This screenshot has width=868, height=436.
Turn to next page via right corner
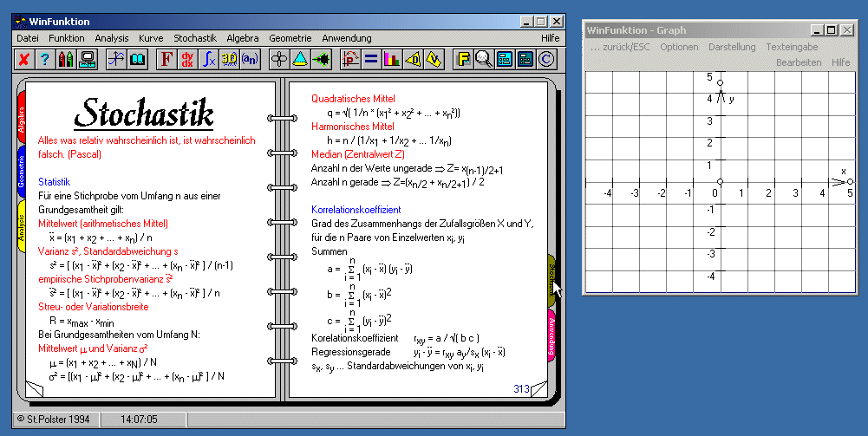538,388
